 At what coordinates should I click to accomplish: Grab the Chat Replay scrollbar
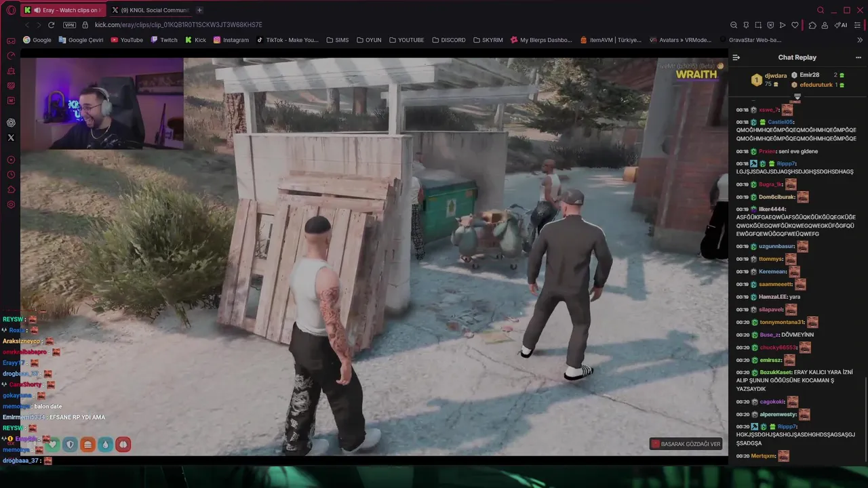coord(865,419)
